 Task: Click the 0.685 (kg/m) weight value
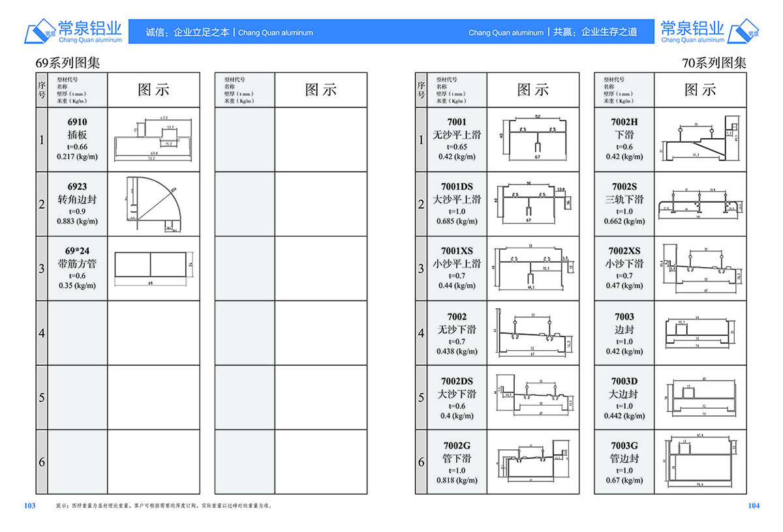pyautogui.click(x=457, y=222)
